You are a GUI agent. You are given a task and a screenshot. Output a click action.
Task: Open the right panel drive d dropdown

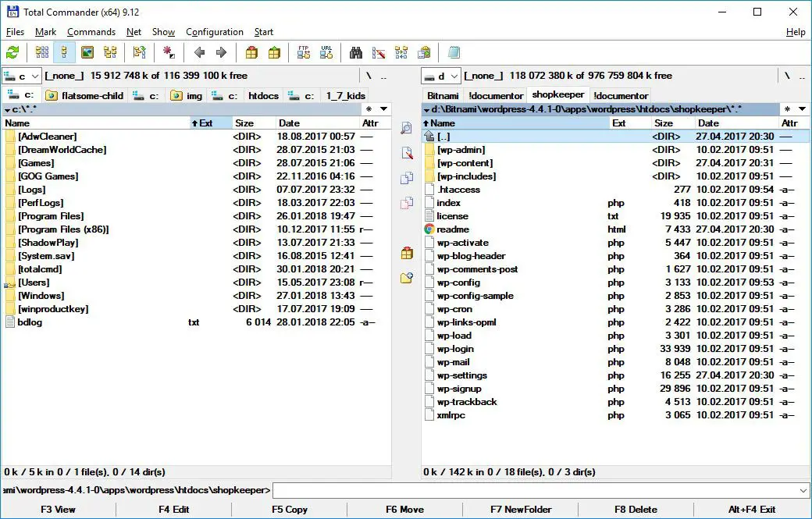(440, 76)
